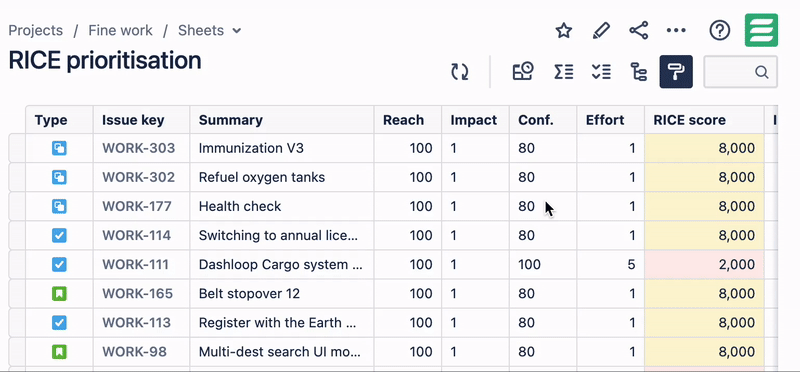Image resolution: width=800 pixels, height=372 pixels.
Task: Expand the Sheets breadcrumb dropdown chevron
Action: 237,31
